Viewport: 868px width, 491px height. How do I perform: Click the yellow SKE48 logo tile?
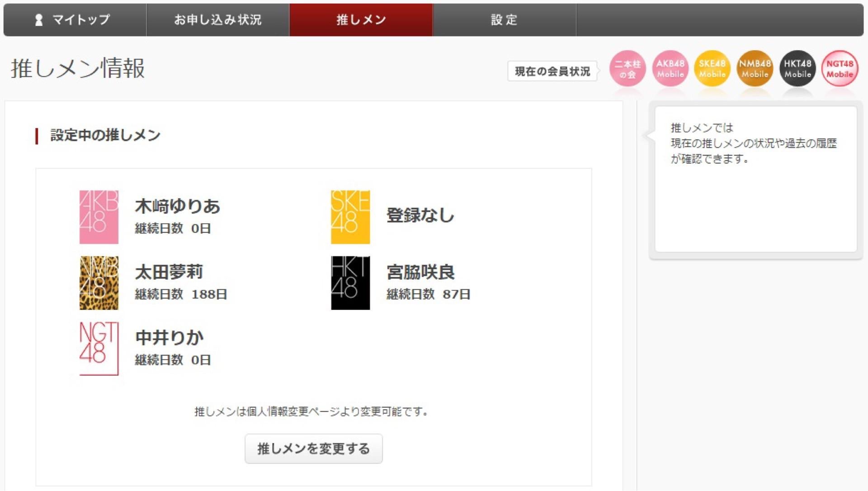[350, 217]
